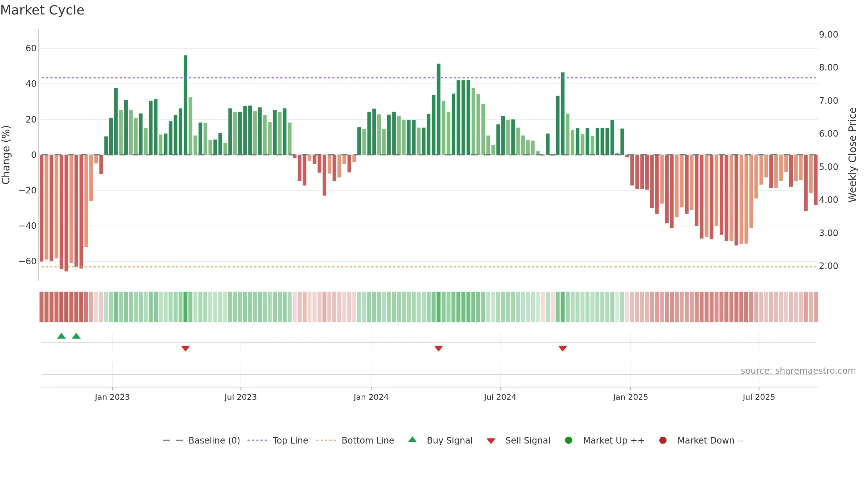Click the Change (%) axis title
This screenshot has width=868, height=488.
point(6,155)
